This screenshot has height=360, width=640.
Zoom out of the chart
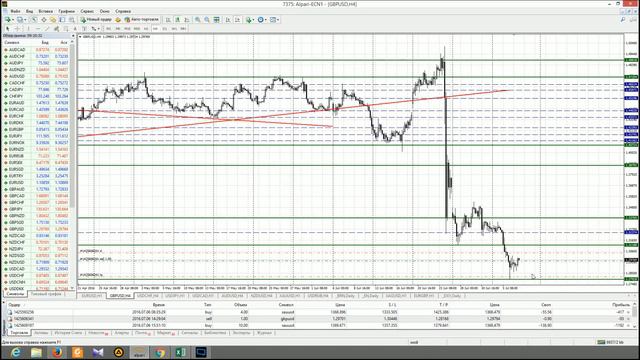pyautogui.click(x=207, y=20)
